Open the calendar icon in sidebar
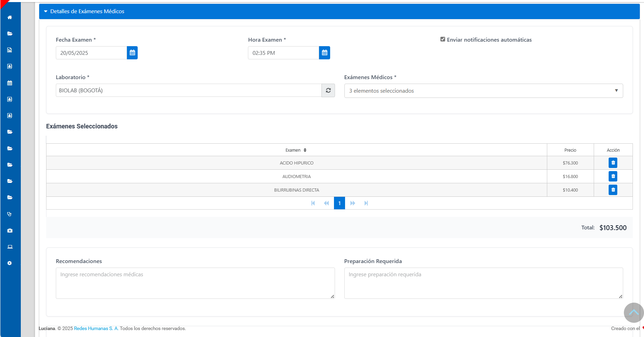This screenshot has height=337, width=644. (10, 83)
